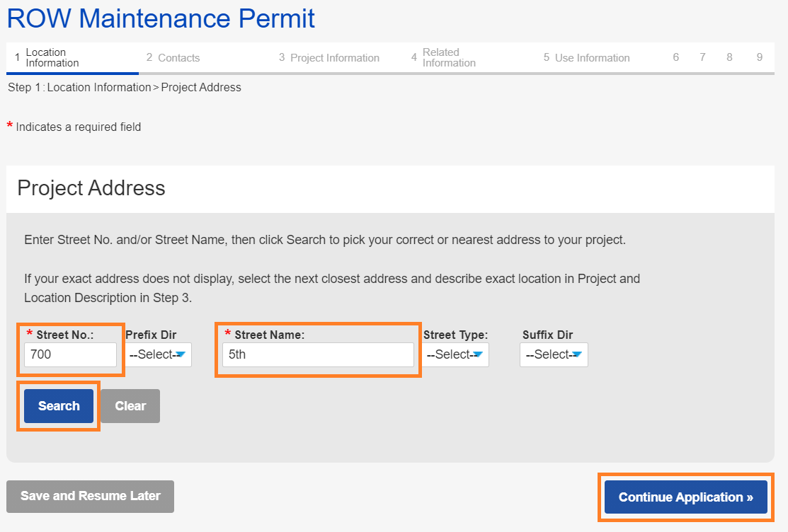The height and width of the screenshot is (532, 788).
Task: Expand the Street Type dropdown
Action: (455, 354)
